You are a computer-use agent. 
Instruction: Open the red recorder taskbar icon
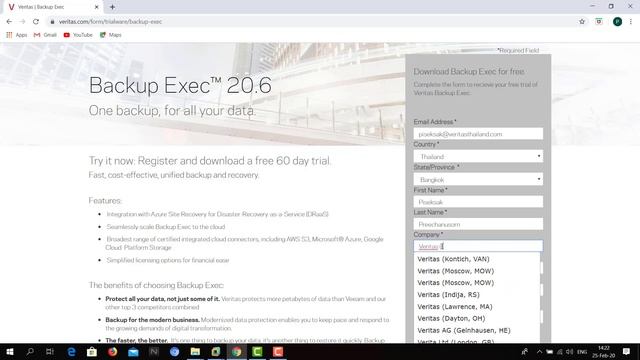pos(278,351)
